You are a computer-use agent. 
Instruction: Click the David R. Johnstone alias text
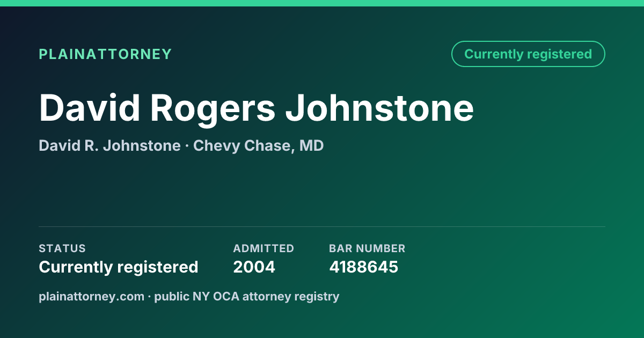pyautogui.click(x=109, y=146)
